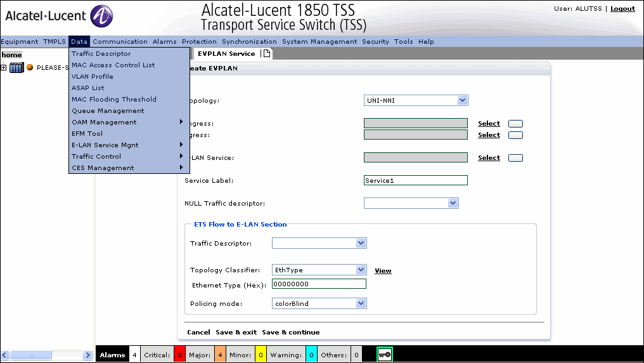Click the E-LAN Service read-only field
Image resolution: width=644 pixels, height=363 pixels.
pos(416,157)
